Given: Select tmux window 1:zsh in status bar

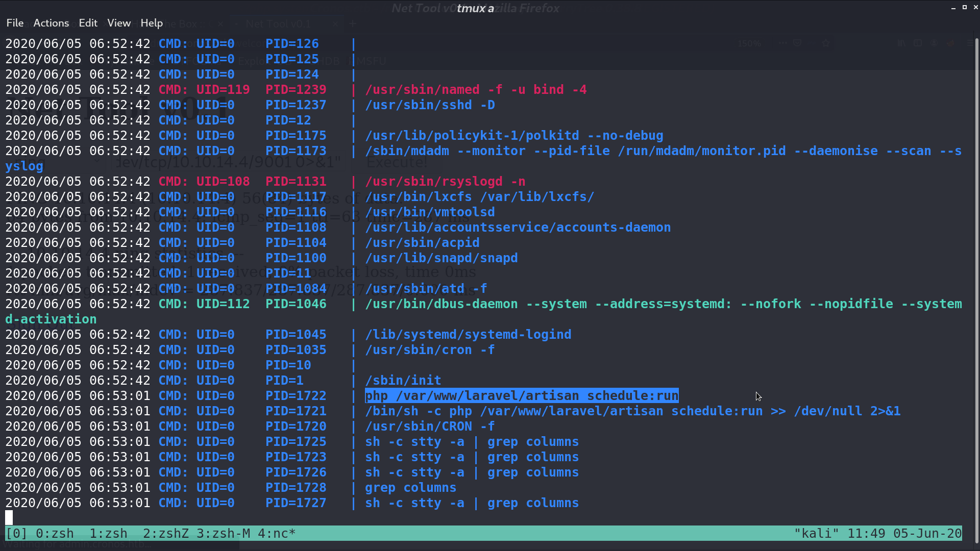Looking at the screenshot, I should 108,534.
